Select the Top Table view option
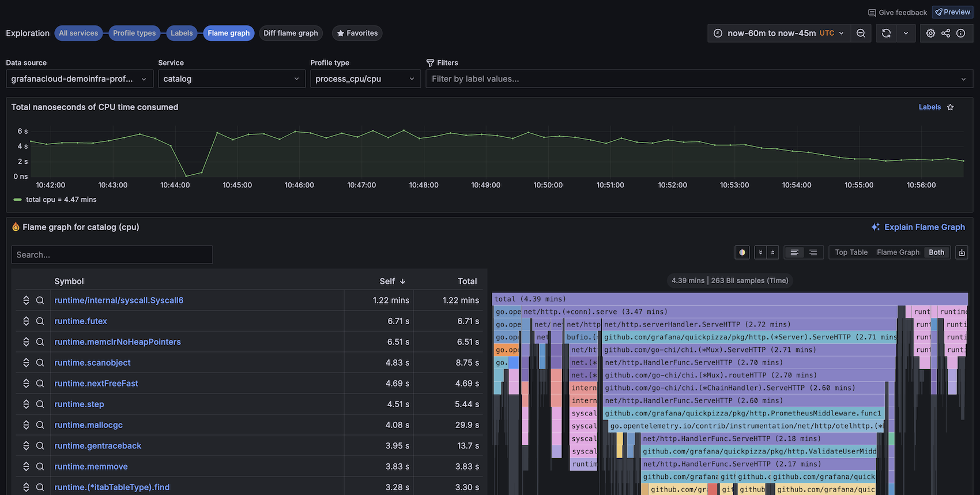This screenshot has width=980, height=495. point(851,253)
